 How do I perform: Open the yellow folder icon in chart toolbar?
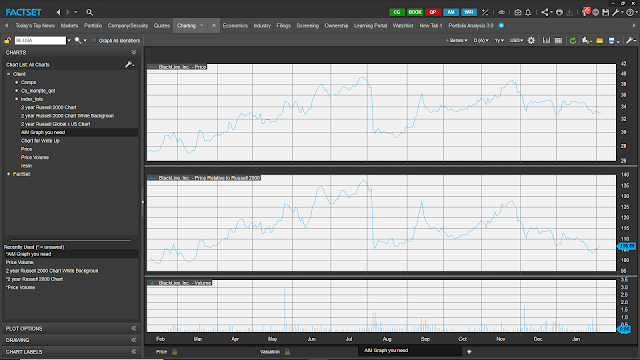click(600, 40)
